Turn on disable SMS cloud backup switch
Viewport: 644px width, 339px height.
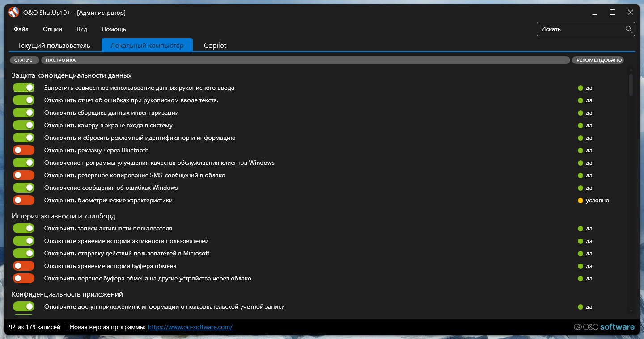[24, 176]
